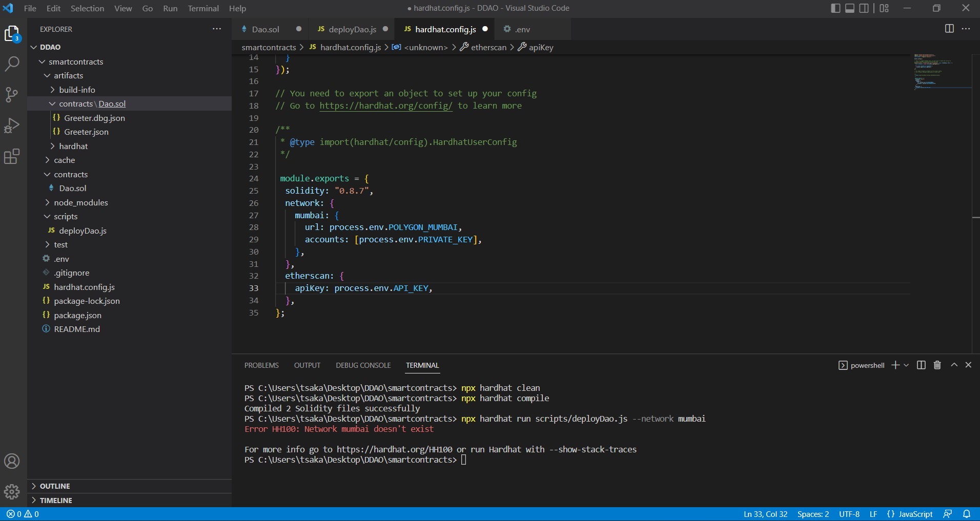The width and height of the screenshot is (980, 521).
Task: Close the terminal panel
Action: [x=968, y=365]
